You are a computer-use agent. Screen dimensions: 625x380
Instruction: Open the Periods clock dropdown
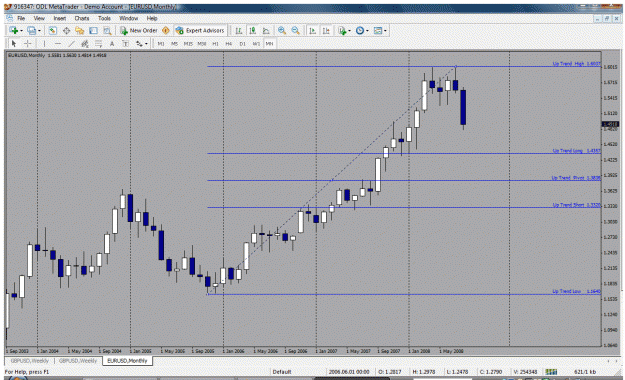362,31
